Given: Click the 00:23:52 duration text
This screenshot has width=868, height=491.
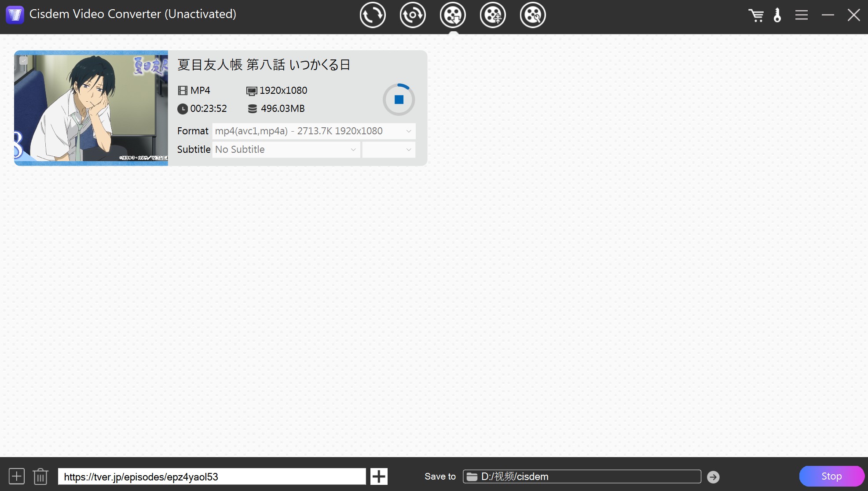Looking at the screenshot, I should tap(209, 109).
